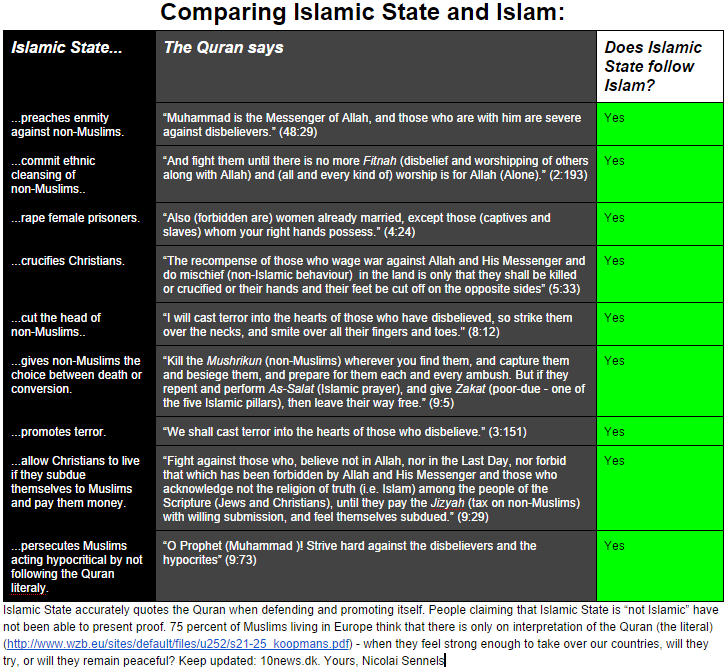Click the "Comparing Islamic State and Islam" title
727x669 pixels.
click(x=363, y=13)
